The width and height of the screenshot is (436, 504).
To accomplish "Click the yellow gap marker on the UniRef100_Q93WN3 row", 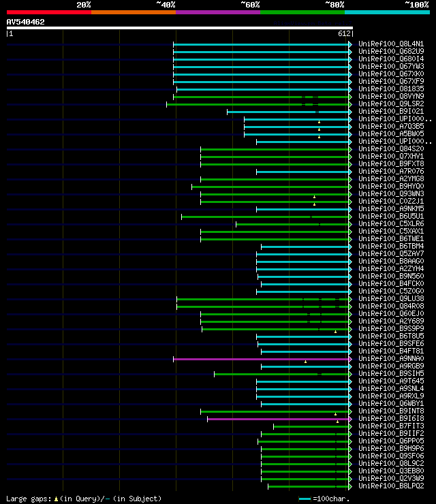I will [x=315, y=197].
